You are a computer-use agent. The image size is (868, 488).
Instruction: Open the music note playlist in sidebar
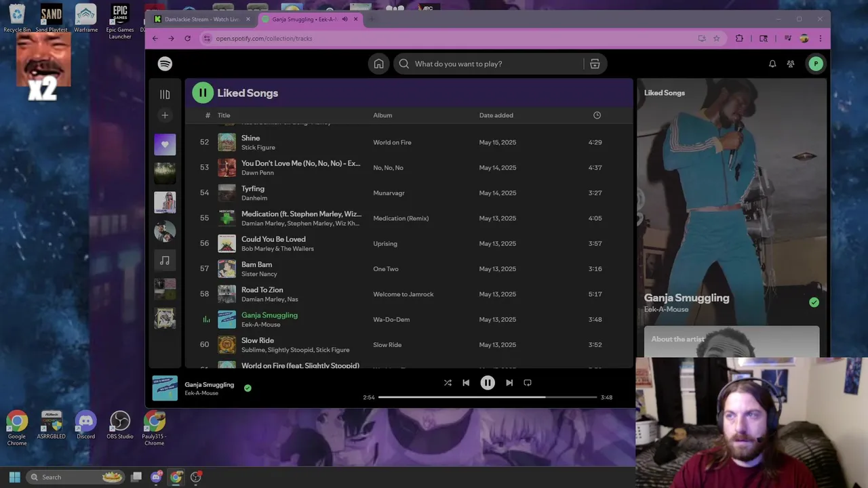165,260
